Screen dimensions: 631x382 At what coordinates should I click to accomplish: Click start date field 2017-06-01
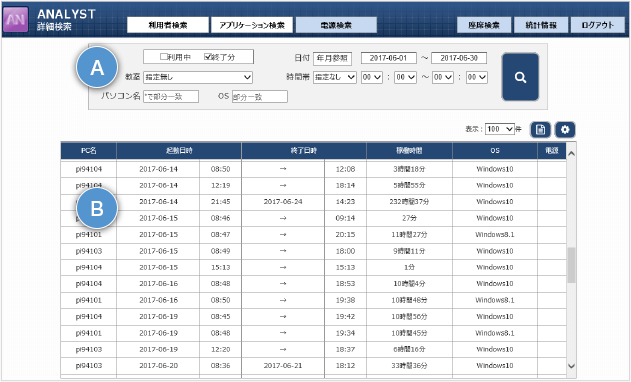pos(388,58)
